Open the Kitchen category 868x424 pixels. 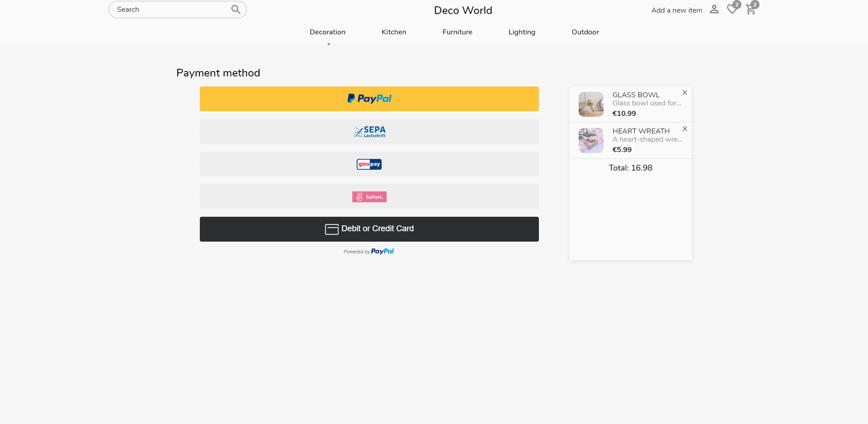pos(394,32)
